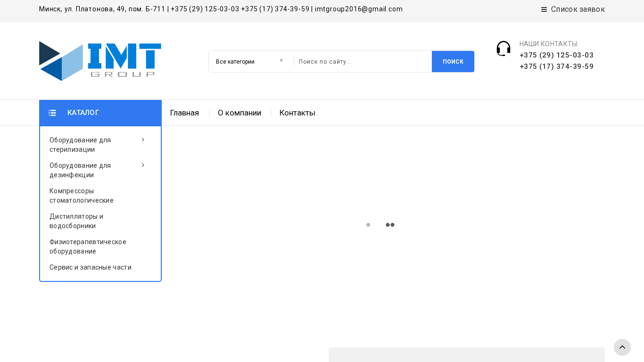Click phone number +375 (29) 125-03-03 under contacts

click(x=556, y=55)
